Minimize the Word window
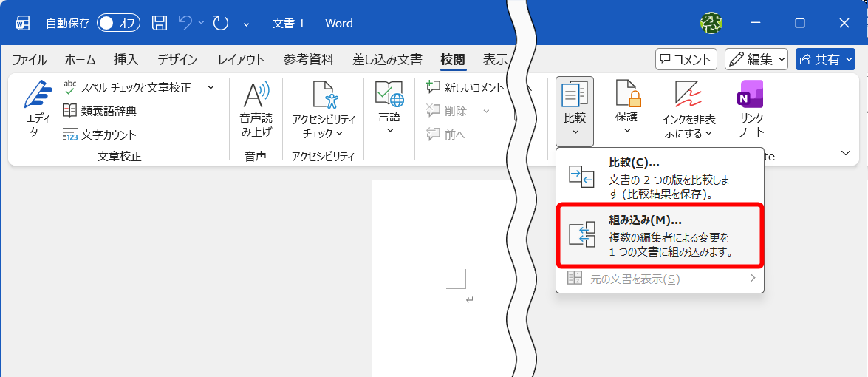Image resolution: width=868 pixels, height=377 pixels. pos(756,23)
